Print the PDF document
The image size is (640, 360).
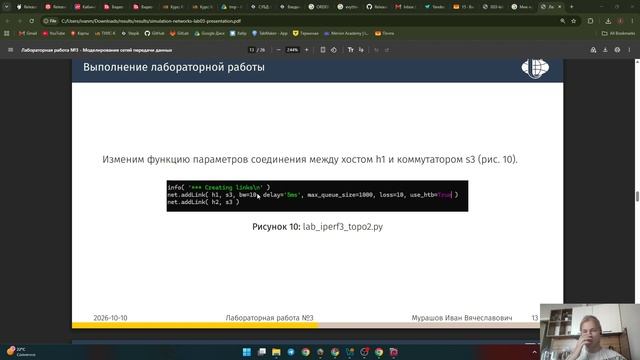pos(617,50)
